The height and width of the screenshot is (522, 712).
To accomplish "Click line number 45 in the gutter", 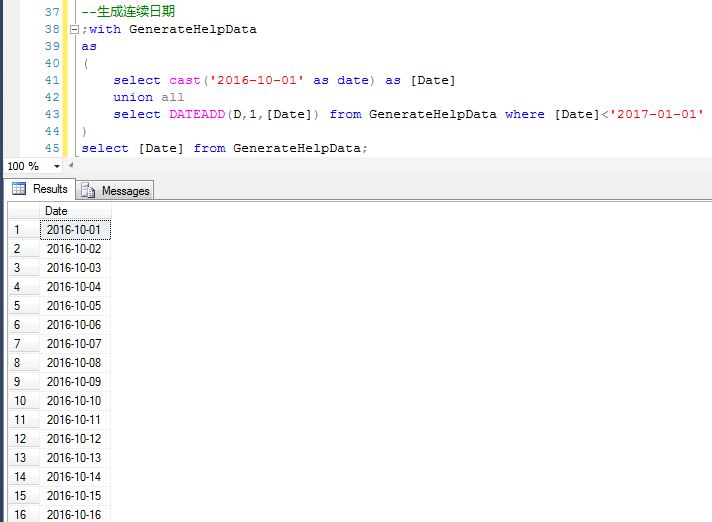I will click(x=52, y=148).
